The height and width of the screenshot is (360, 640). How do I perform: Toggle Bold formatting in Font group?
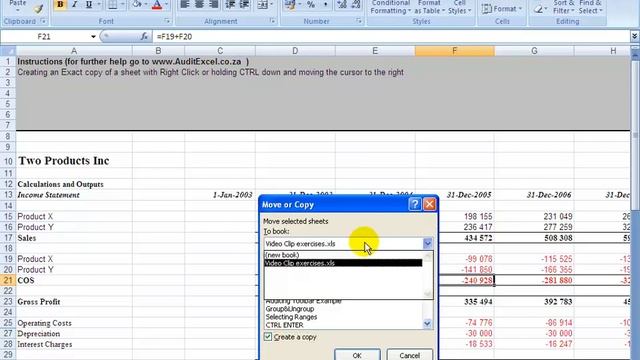[x=60, y=5]
